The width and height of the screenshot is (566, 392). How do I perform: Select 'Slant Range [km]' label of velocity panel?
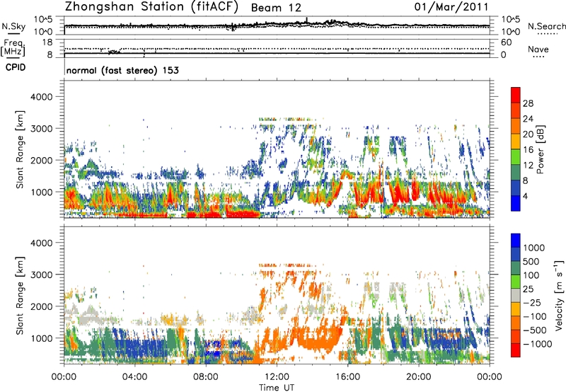[20, 296]
